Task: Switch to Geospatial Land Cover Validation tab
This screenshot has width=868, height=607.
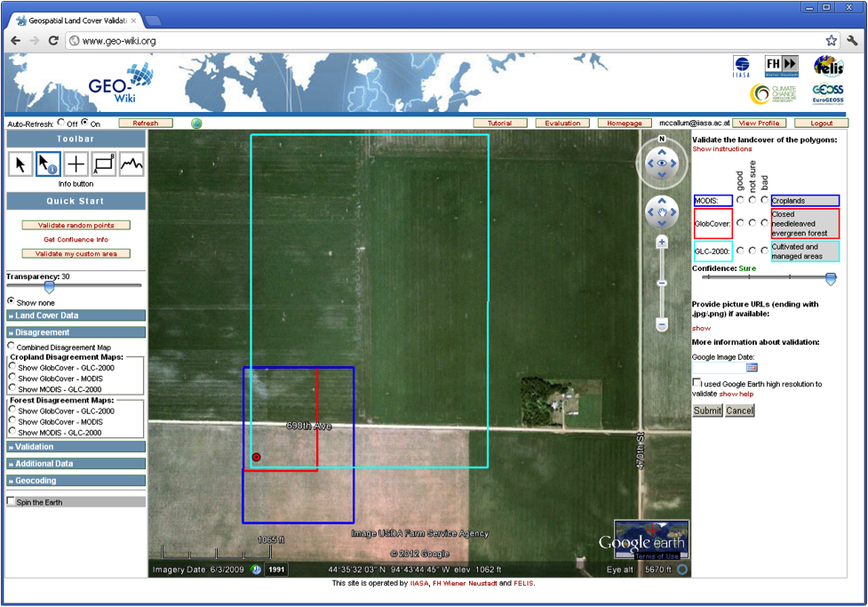Action: [78, 20]
